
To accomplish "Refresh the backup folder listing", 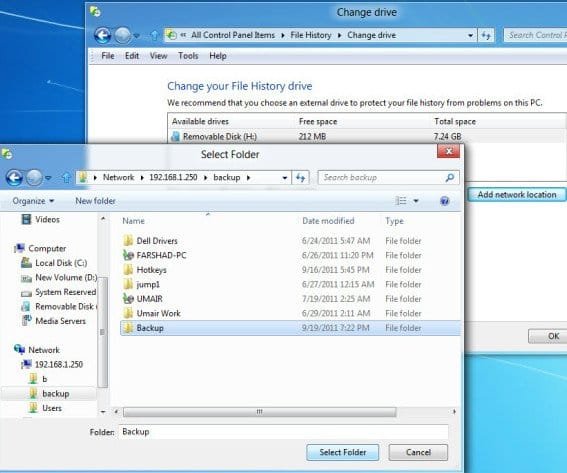I will pos(300,178).
